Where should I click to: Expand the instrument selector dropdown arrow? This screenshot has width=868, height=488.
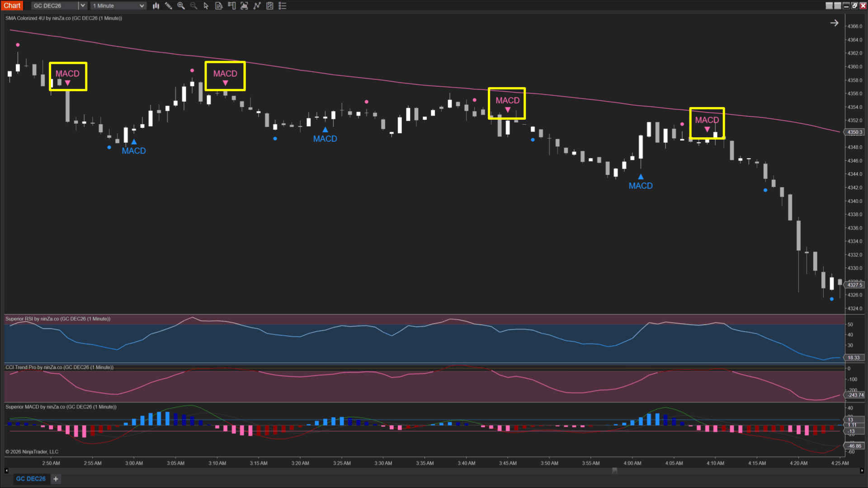pos(83,6)
